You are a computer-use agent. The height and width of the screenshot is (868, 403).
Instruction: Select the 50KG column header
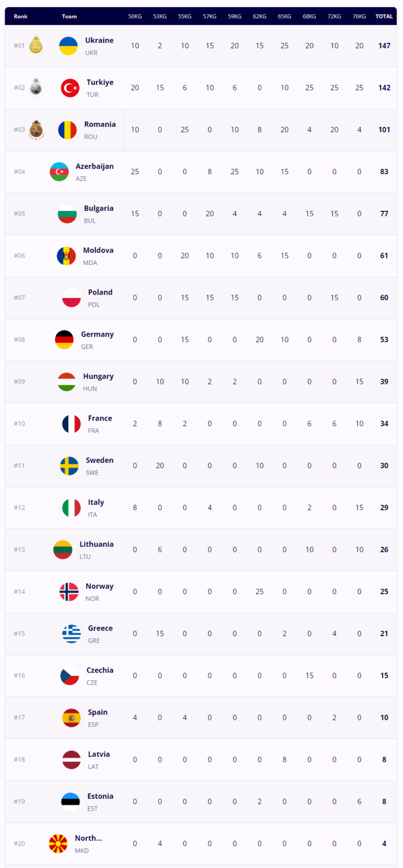tap(135, 17)
